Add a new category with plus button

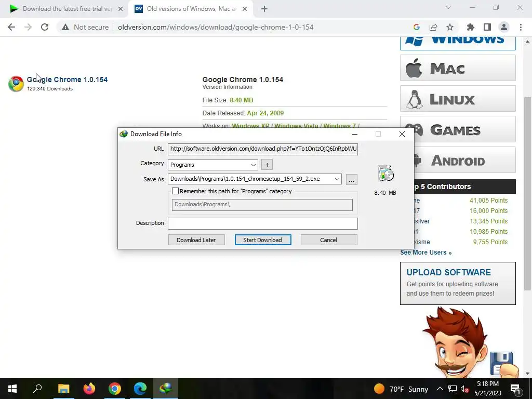coord(267,165)
